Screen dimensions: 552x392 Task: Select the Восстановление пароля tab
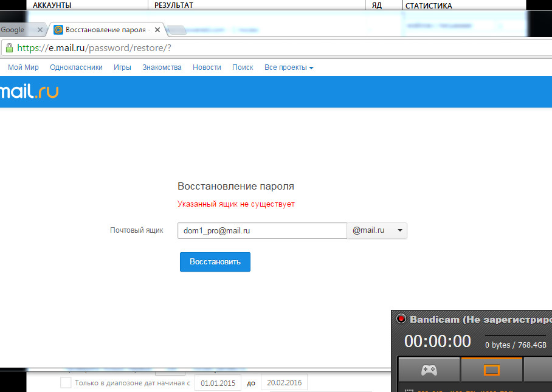click(x=108, y=30)
